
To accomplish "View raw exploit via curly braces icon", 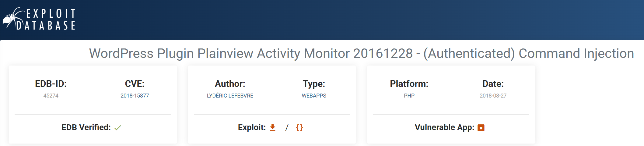I will pos(299,127).
